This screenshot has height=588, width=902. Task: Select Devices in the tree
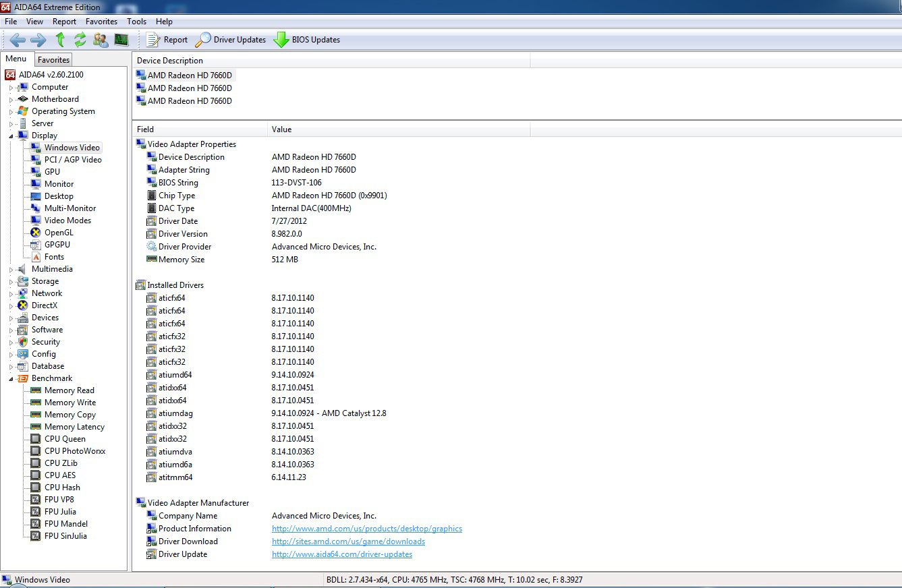point(45,318)
